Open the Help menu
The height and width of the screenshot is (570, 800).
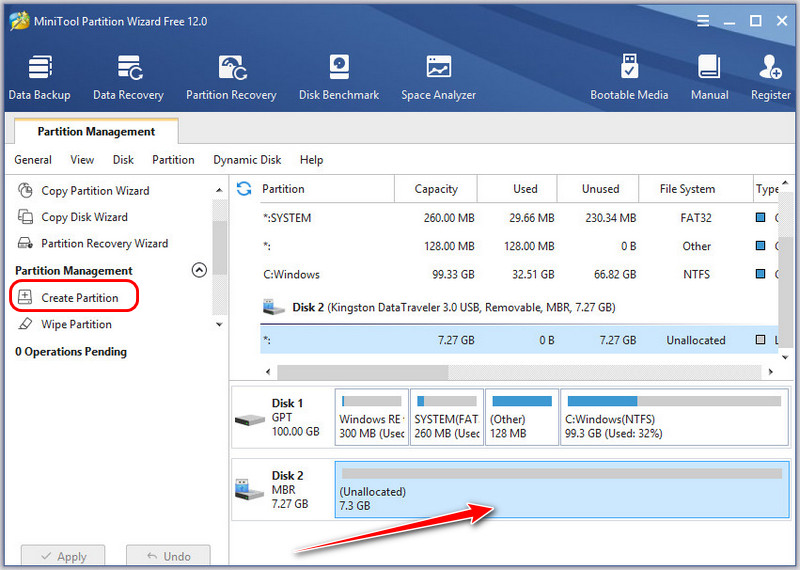pos(311,160)
